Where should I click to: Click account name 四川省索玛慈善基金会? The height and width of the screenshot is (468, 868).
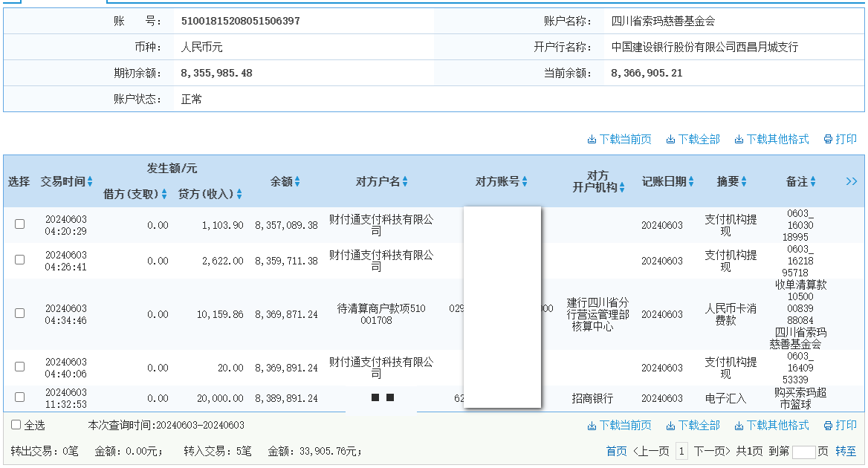(x=663, y=21)
